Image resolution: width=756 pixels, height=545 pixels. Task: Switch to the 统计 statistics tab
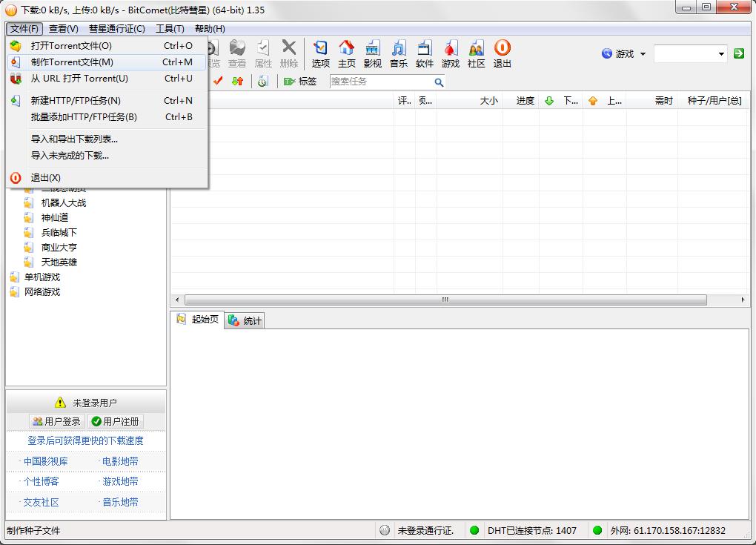[x=245, y=320]
